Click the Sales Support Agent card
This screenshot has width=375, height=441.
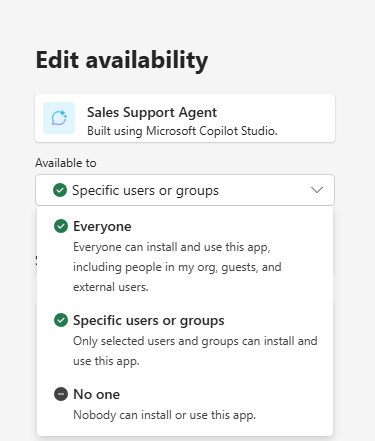click(x=185, y=118)
